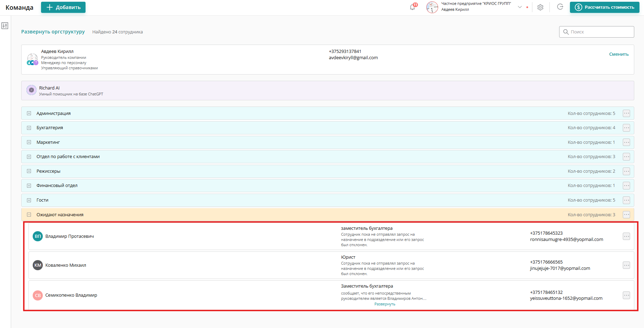The width and height of the screenshot is (644, 328).
Task: Open settings gear icon
Action: coord(540,7)
